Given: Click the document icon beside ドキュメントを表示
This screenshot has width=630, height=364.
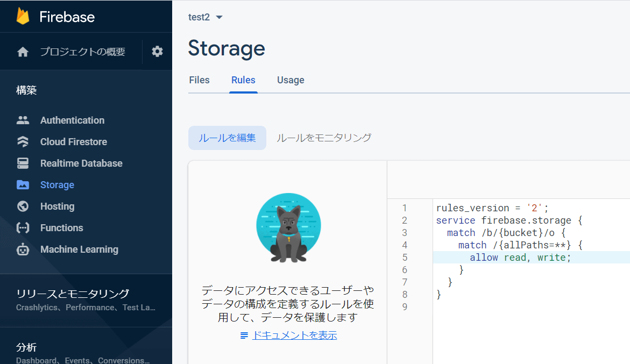Looking at the screenshot, I should [x=244, y=336].
